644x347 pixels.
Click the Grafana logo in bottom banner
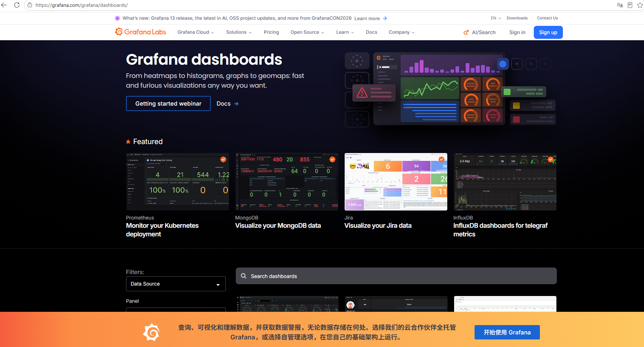point(151,332)
